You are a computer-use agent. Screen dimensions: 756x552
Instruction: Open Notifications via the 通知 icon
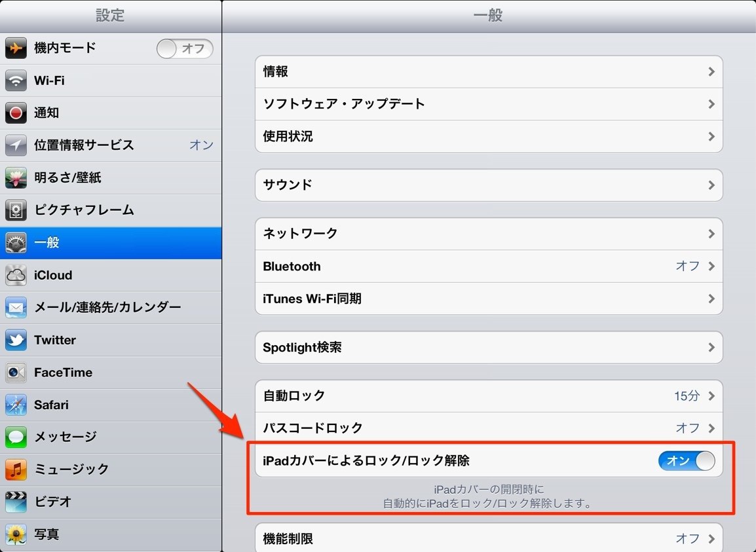pos(16,113)
